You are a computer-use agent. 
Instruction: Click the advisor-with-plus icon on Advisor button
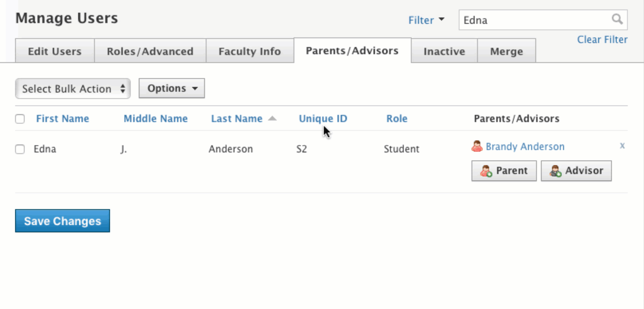pyautogui.click(x=556, y=171)
